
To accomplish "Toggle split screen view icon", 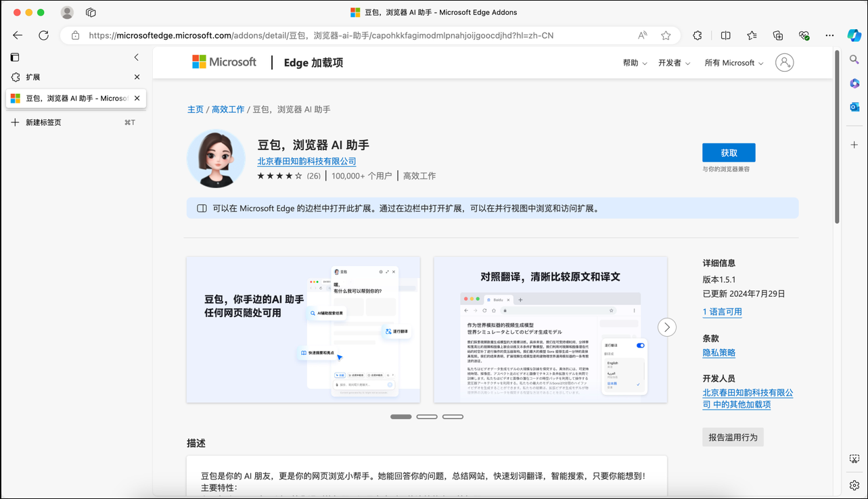I will 726,35.
